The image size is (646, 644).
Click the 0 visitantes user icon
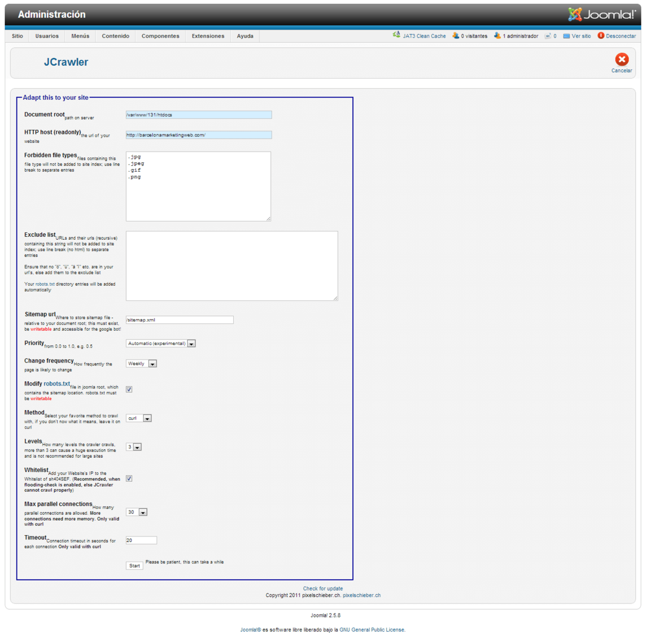(x=456, y=35)
